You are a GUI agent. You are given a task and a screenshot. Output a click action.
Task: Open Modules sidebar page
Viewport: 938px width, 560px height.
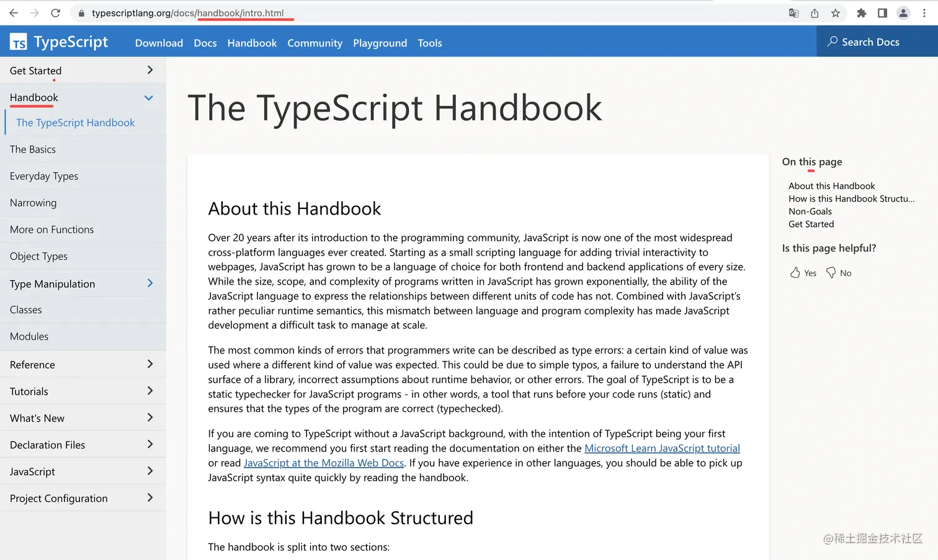(x=29, y=336)
